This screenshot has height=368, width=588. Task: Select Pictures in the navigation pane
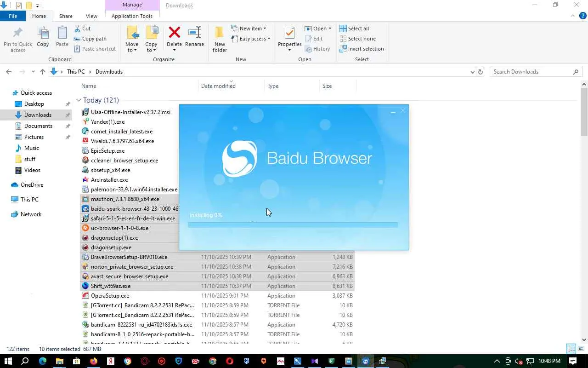click(34, 137)
